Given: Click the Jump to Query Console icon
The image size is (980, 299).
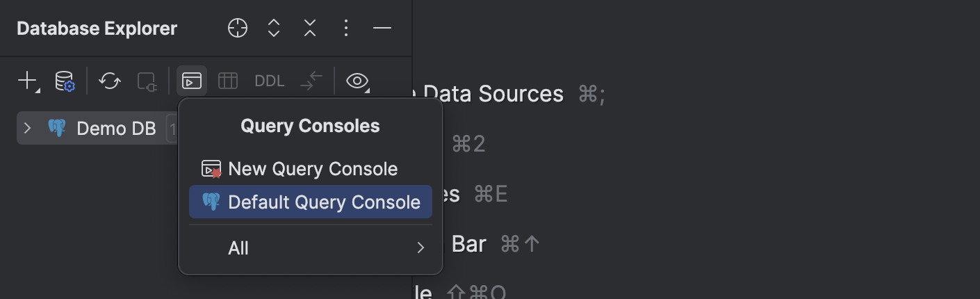Looking at the screenshot, I should (192, 81).
